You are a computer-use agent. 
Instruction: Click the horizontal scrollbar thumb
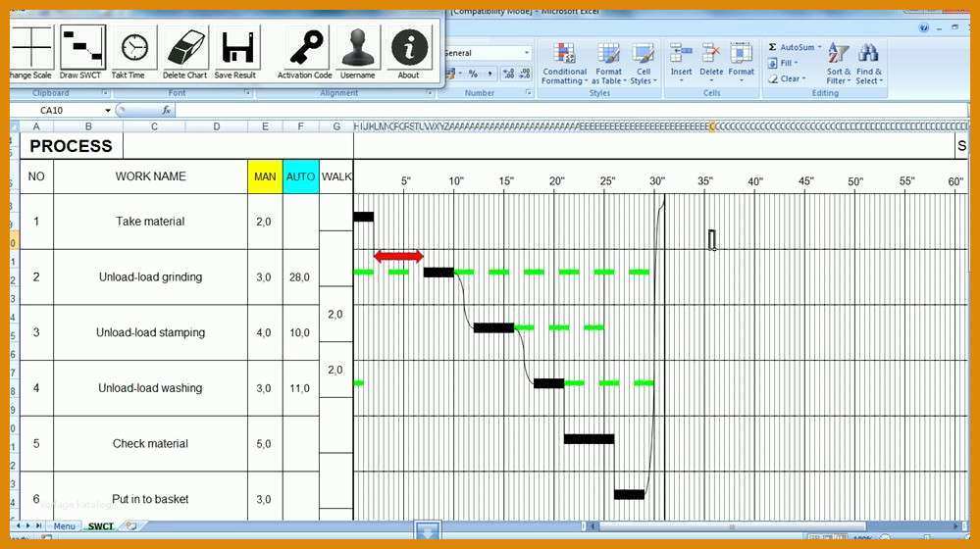(x=731, y=526)
